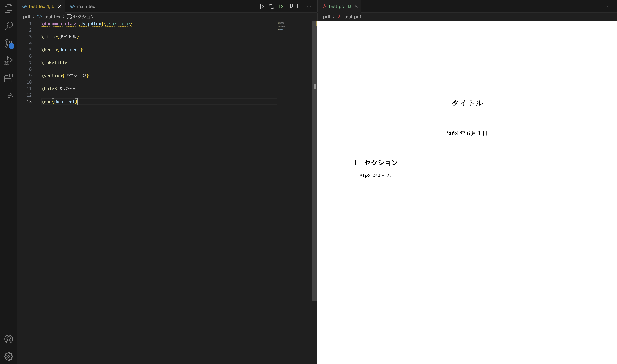The image size is (617, 364).
Task: Open More Actions menu in the editor toolbar
Action: click(x=309, y=6)
